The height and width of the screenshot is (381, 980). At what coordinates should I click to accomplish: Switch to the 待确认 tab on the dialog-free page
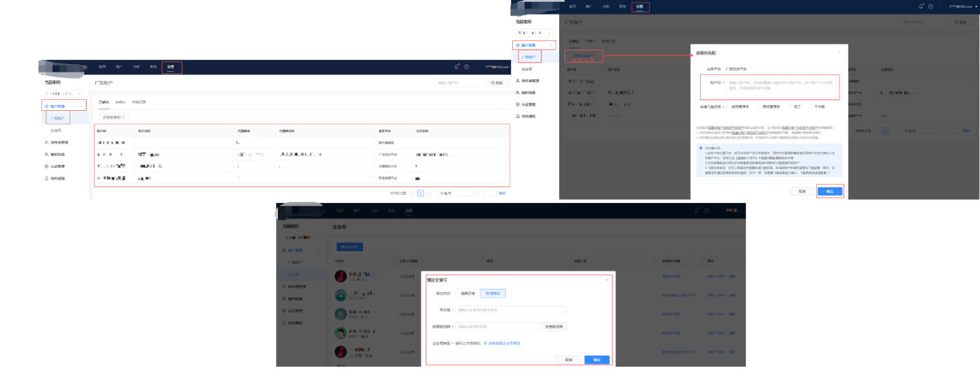click(x=120, y=102)
